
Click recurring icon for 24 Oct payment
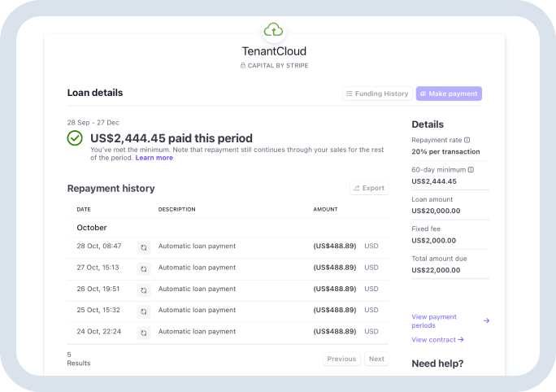[144, 333]
